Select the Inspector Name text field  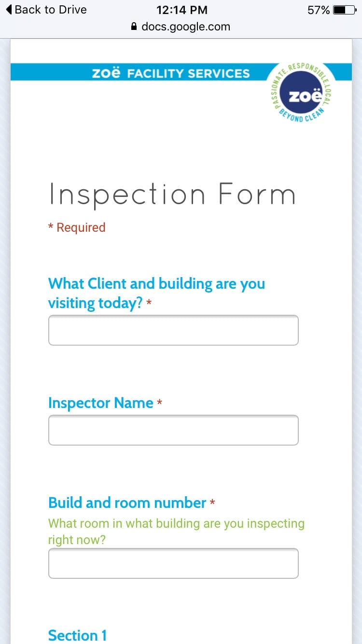(x=173, y=430)
